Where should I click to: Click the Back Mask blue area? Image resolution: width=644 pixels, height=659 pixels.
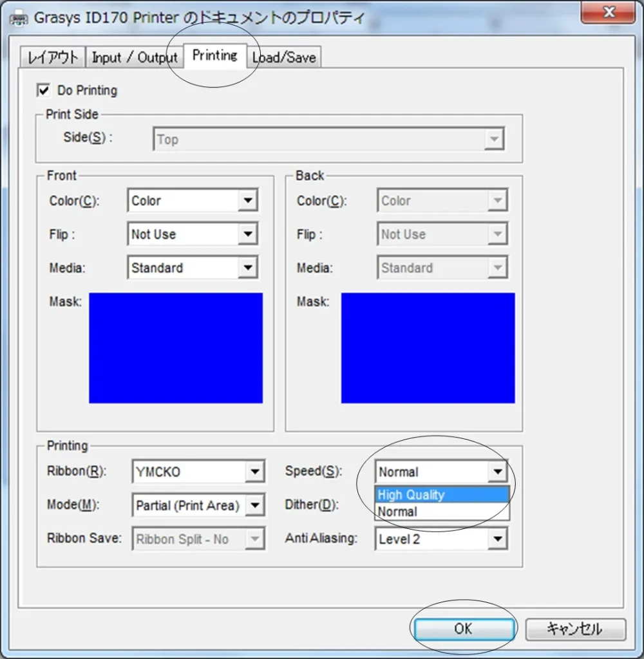[x=428, y=348]
